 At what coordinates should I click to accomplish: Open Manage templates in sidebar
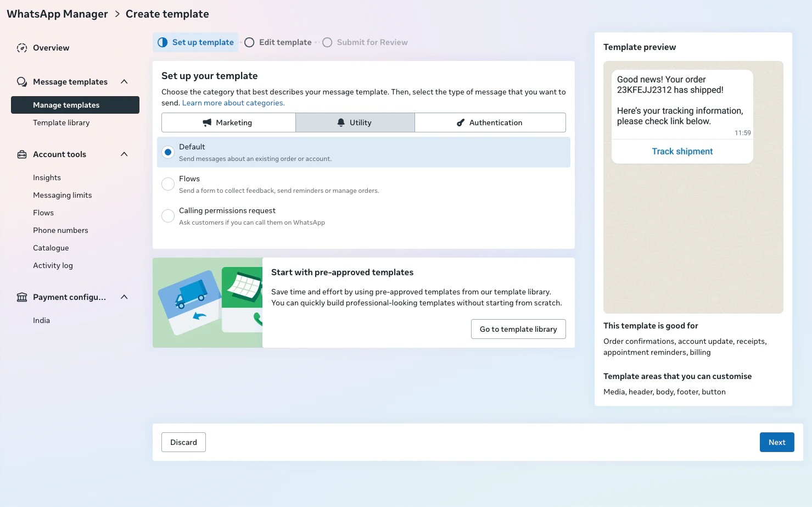coord(75,105)
